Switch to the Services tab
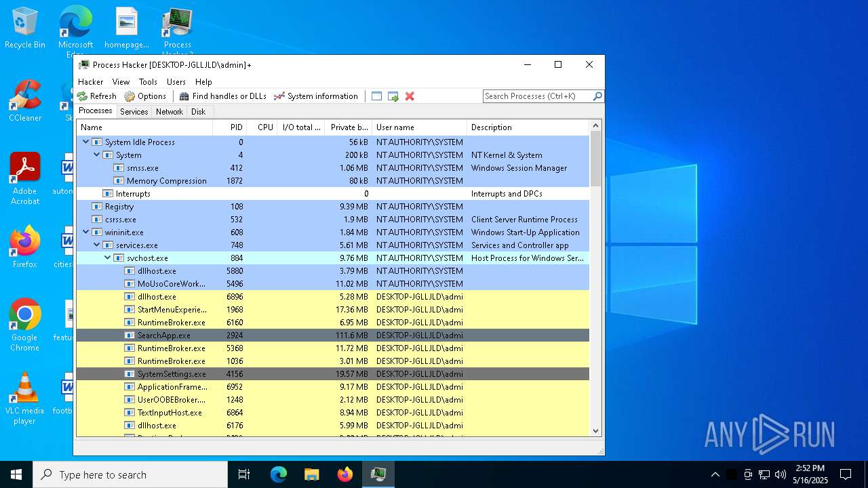Image resolution: width=868 pixels, height=488 pixels. 134,112
